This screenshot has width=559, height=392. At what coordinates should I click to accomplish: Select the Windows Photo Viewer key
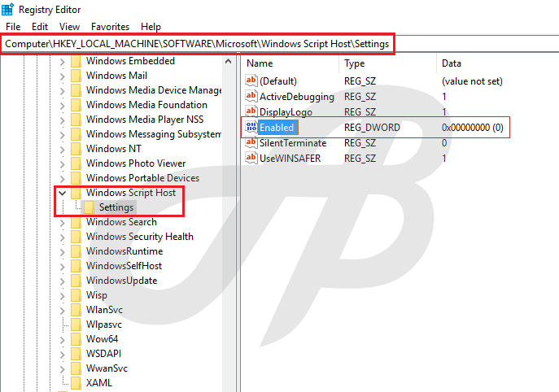(135, 163)
